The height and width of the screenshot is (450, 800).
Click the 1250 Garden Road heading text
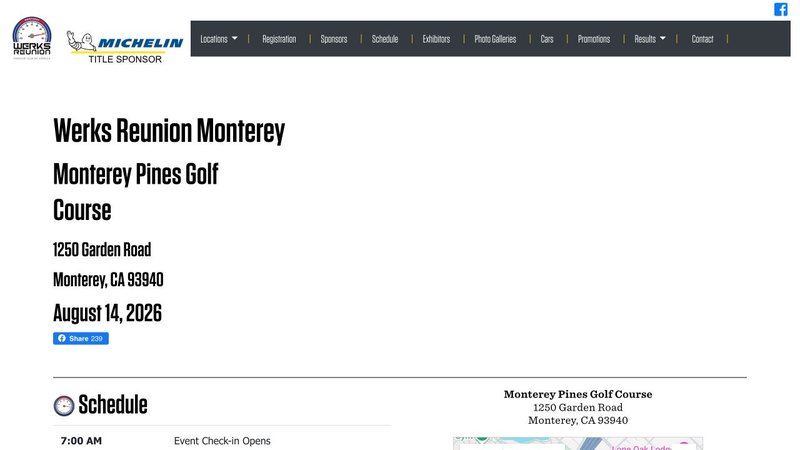[x=102, y=249]
